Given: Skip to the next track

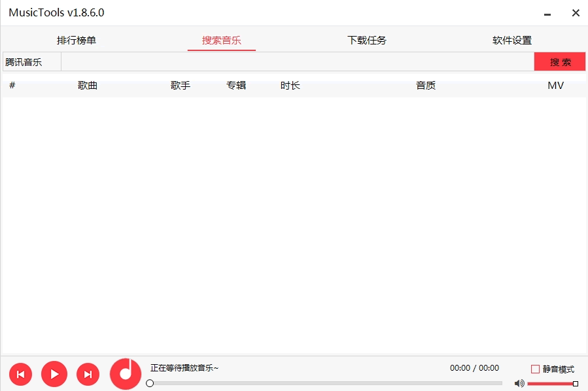Looking at the screenshot, I should click(x=88, y=374).
